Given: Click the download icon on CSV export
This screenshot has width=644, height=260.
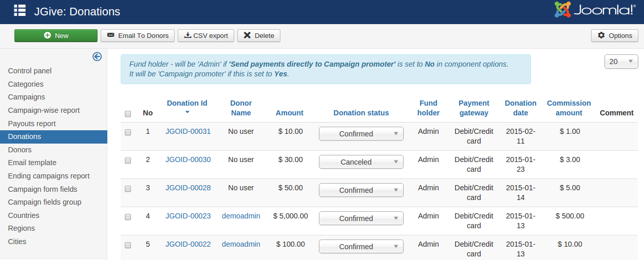Looking at the screenshot, I should click(x=188, y=35).
